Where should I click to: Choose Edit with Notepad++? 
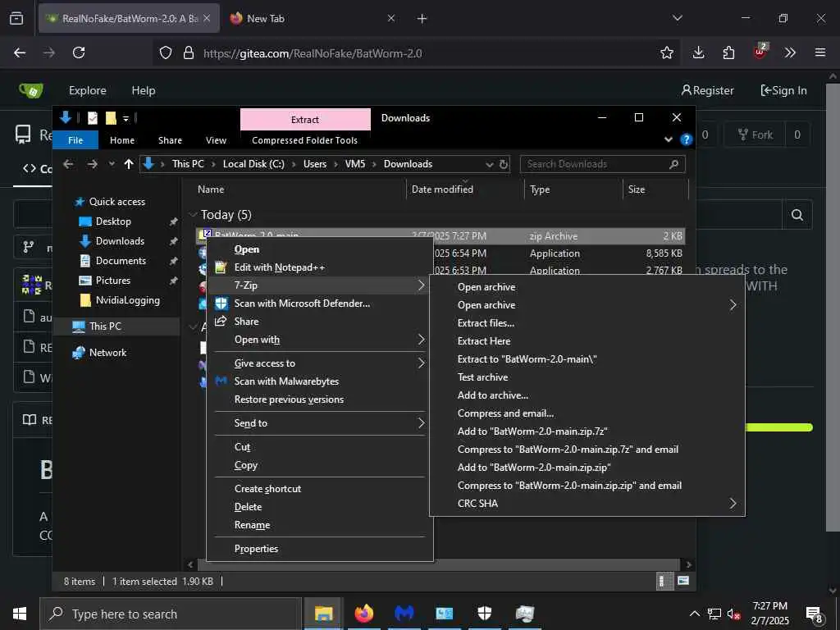280,267
